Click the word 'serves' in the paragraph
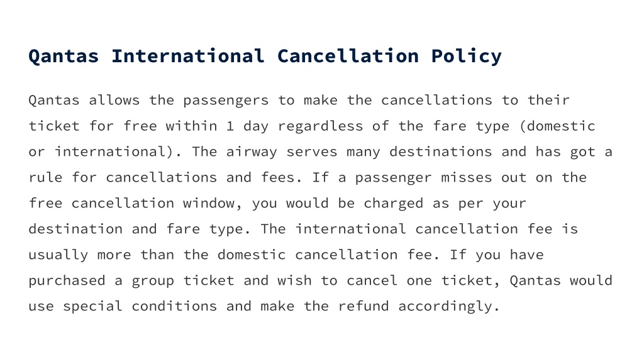This screenshot has width=644, height=362. [312, 152]
